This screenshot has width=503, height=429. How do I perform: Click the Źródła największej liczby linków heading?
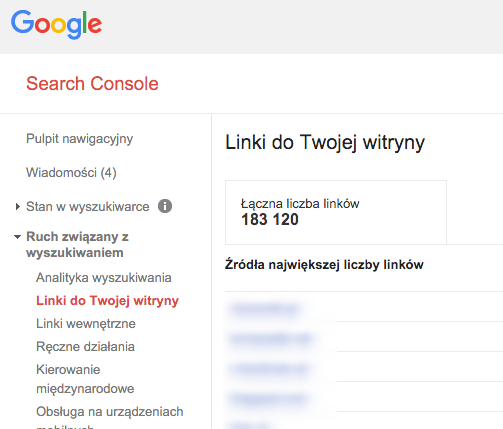[324, 265]
